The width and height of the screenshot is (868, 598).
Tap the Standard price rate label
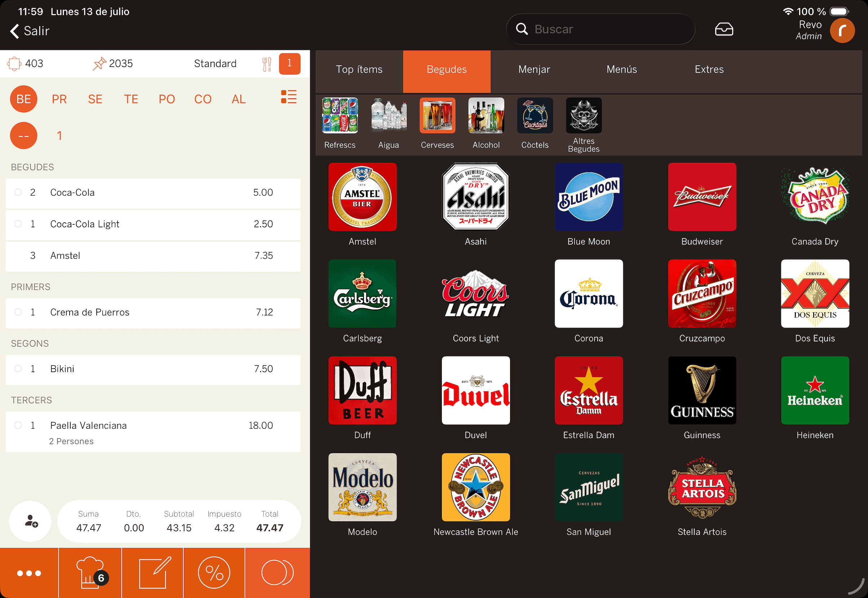coord(215,63)
